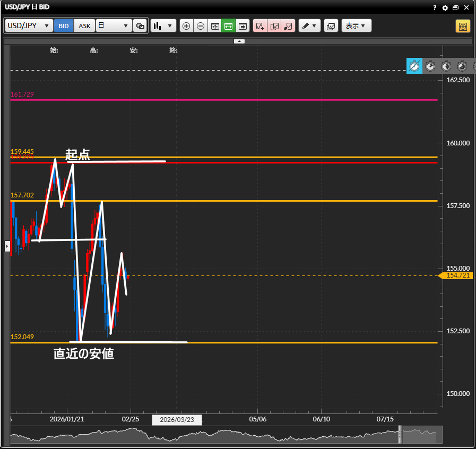This screenshot has width=476, height=449.
Task: Click the scroll-to-latest arrow icon
Action: click(243, 26)
